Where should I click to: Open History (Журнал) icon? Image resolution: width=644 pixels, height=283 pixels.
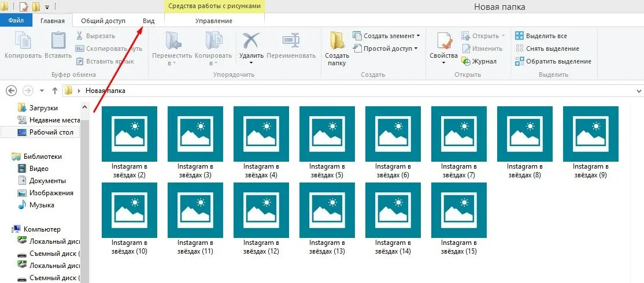466,62
